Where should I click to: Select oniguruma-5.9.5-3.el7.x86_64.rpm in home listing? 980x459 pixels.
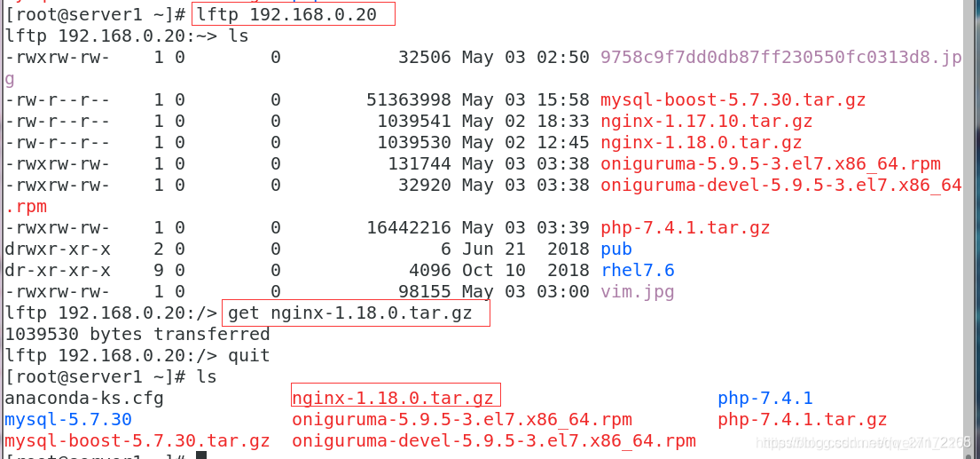[462, 419]
